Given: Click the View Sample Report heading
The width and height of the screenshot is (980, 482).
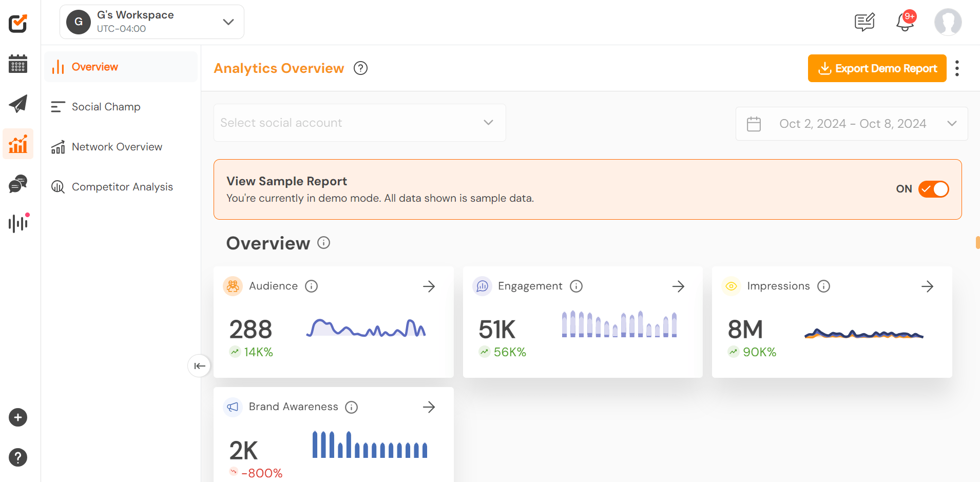Looking at the screenshot, I should tap(286, 181).
